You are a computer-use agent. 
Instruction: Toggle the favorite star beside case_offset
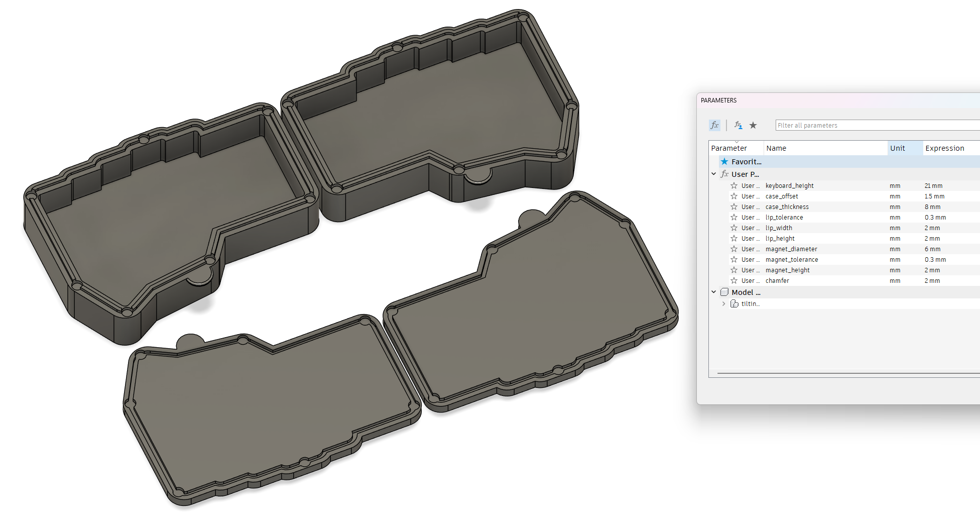pos(733,196)
